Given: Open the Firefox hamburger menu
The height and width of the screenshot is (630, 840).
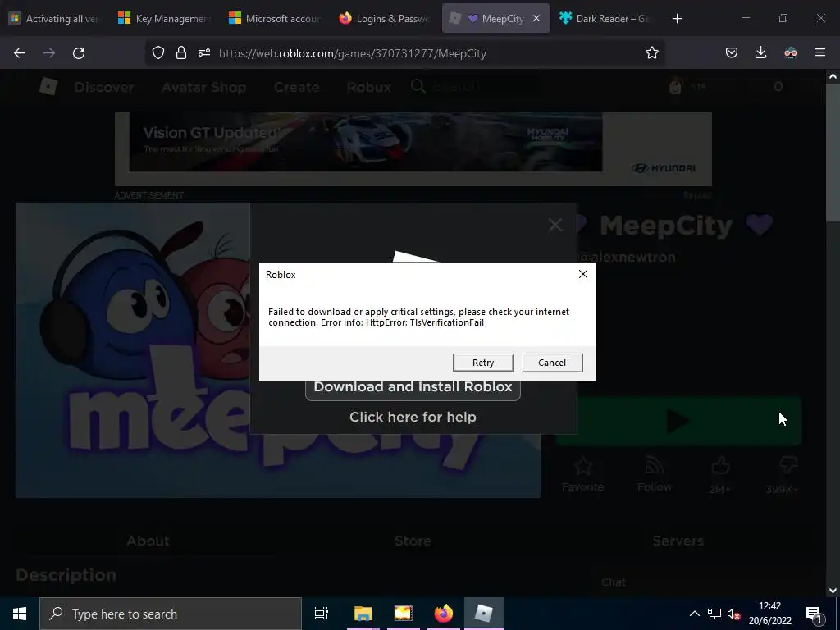Looking at the screenshot, I should point(820,53).
